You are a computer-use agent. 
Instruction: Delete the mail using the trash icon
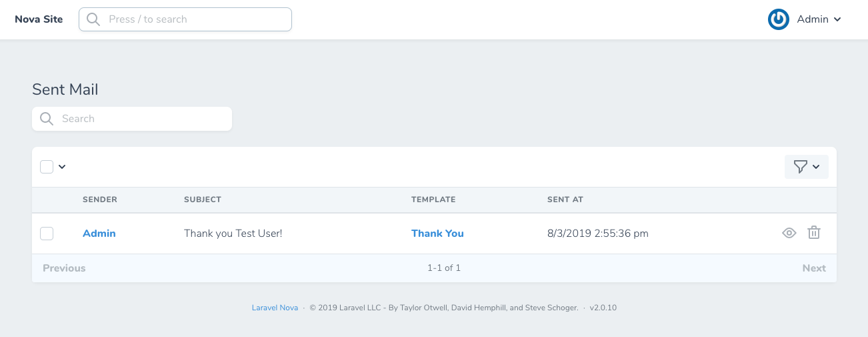pyautogui.click(x=814, y=233)
